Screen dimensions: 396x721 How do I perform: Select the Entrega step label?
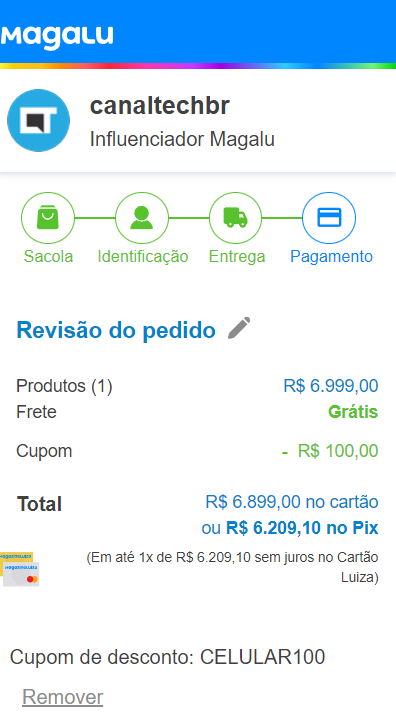237,257
